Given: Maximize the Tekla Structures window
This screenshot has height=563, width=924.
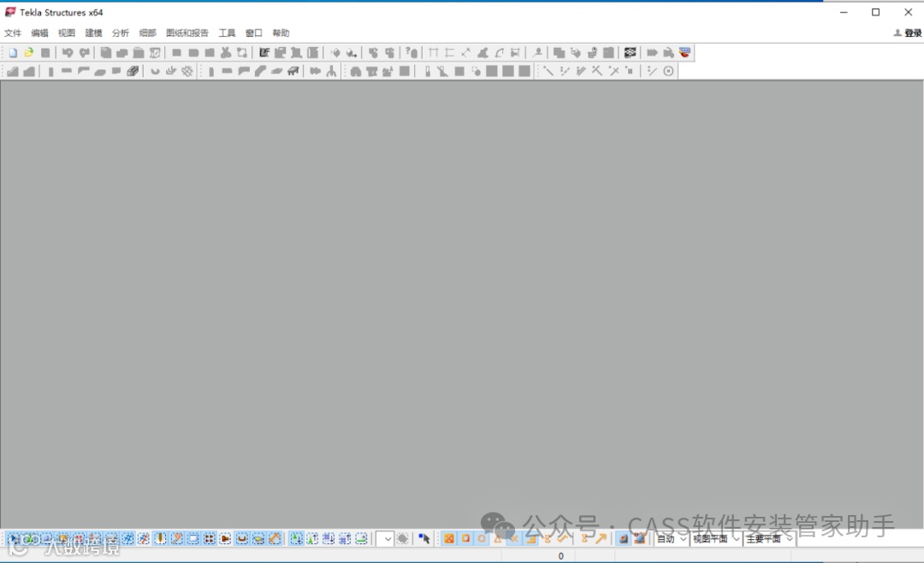Looking at the screenshot, I should click(876, 12).
